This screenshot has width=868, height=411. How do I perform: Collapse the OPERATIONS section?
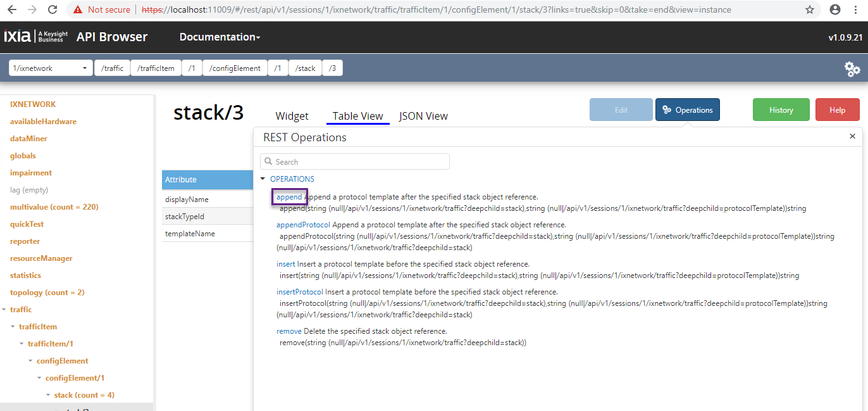(263, 179)
